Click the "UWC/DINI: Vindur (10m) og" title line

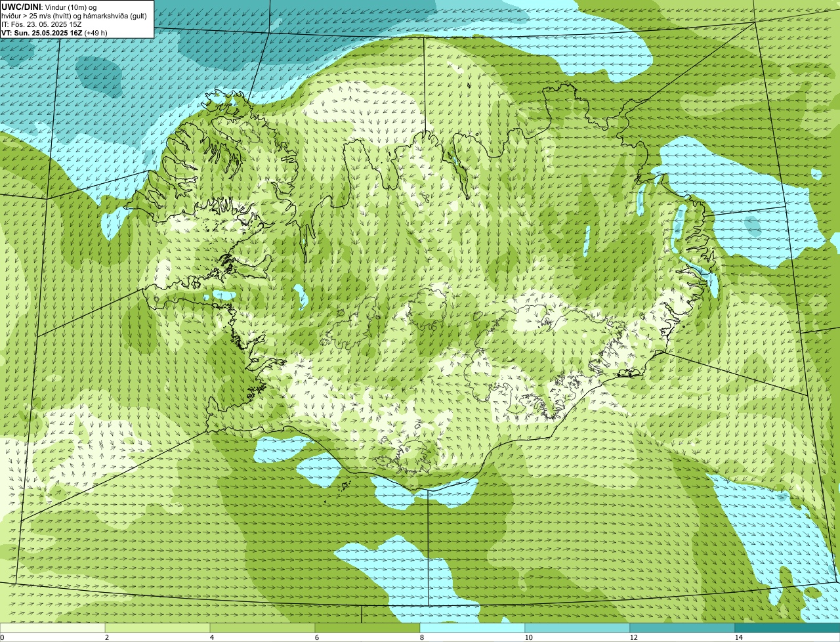click(49, 7)
